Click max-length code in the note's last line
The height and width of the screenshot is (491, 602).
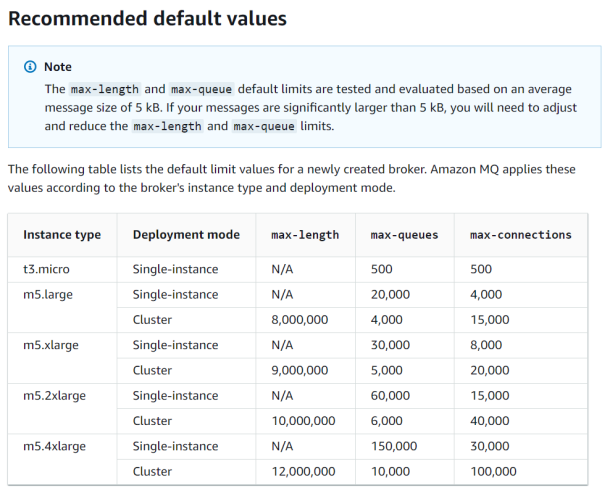(167, 126)
